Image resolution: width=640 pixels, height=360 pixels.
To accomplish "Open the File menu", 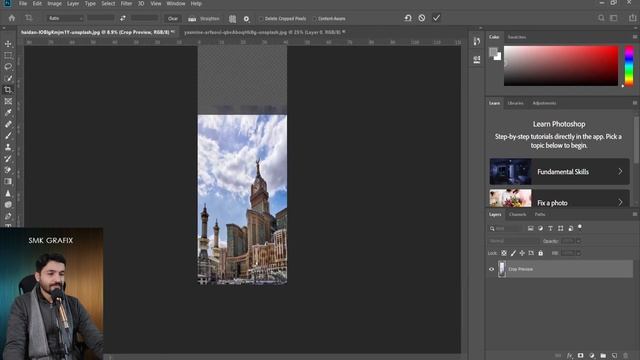I will pyautogui.click(x=23, y=4).
